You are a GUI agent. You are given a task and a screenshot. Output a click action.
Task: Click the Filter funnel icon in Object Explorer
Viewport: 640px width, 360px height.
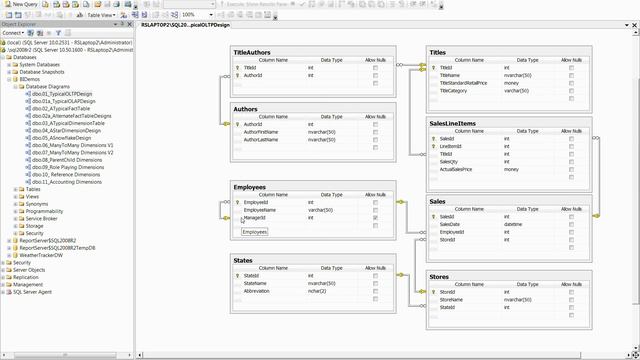click(58, 33)
